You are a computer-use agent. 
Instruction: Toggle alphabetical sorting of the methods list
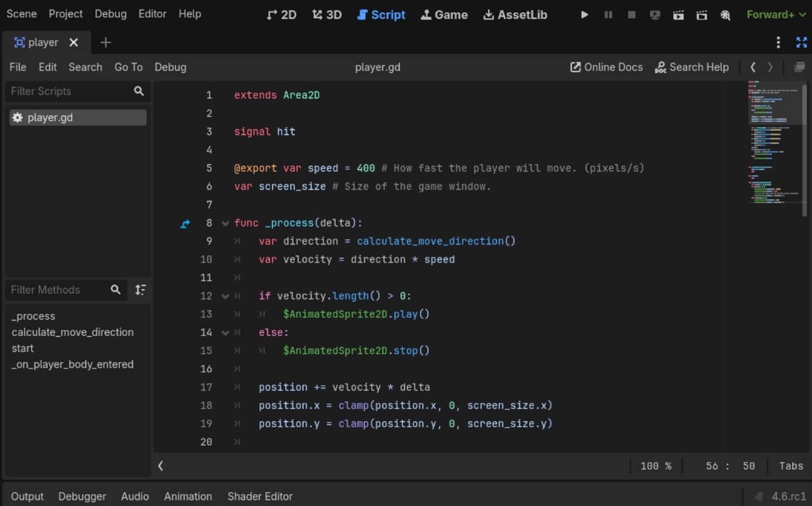(140, 290)
